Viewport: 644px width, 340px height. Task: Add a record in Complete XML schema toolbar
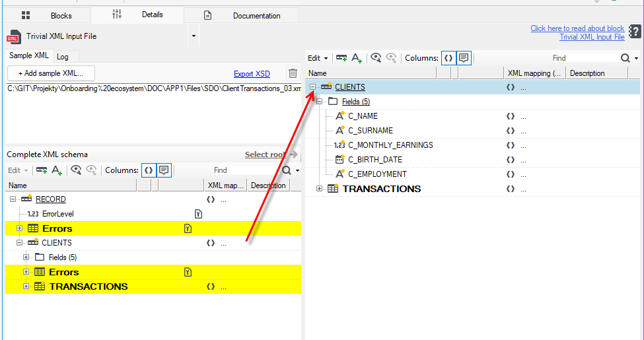pyautogui.click(x=42, y=170)
